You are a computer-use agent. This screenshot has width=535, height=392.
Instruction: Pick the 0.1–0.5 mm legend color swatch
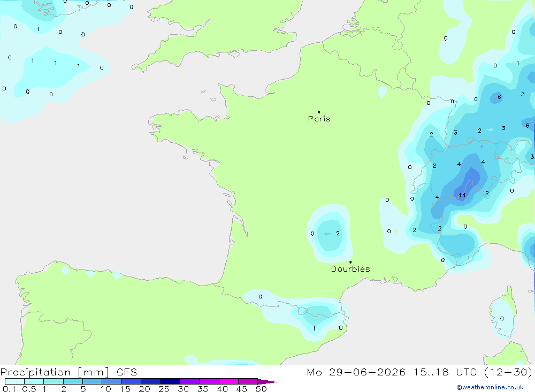click(14, 381)
